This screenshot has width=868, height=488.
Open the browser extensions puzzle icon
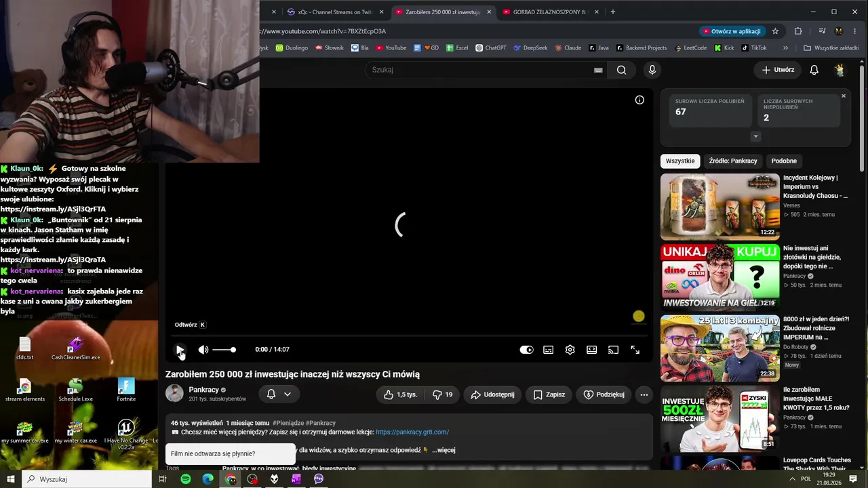pyautogui.click(x=798, y=31)
